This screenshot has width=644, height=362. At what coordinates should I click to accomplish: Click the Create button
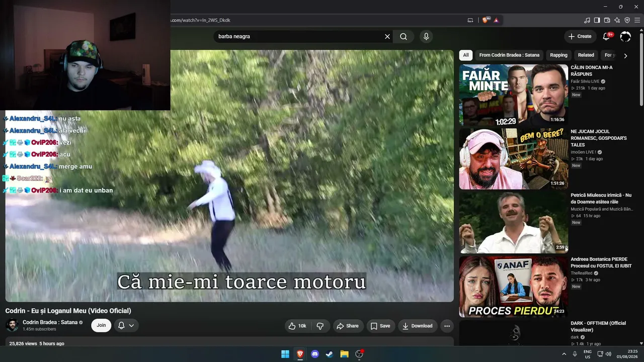point(580,36)
